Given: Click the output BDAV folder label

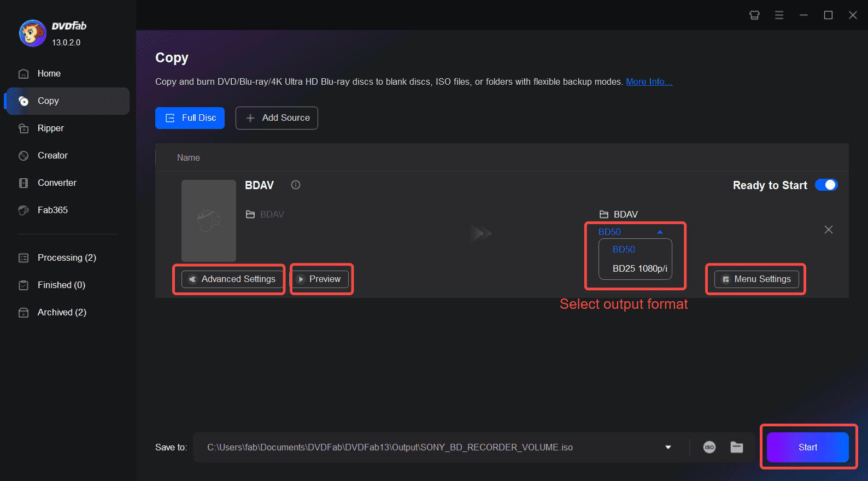Looking at the screenshot, I should tap(619, 214).
